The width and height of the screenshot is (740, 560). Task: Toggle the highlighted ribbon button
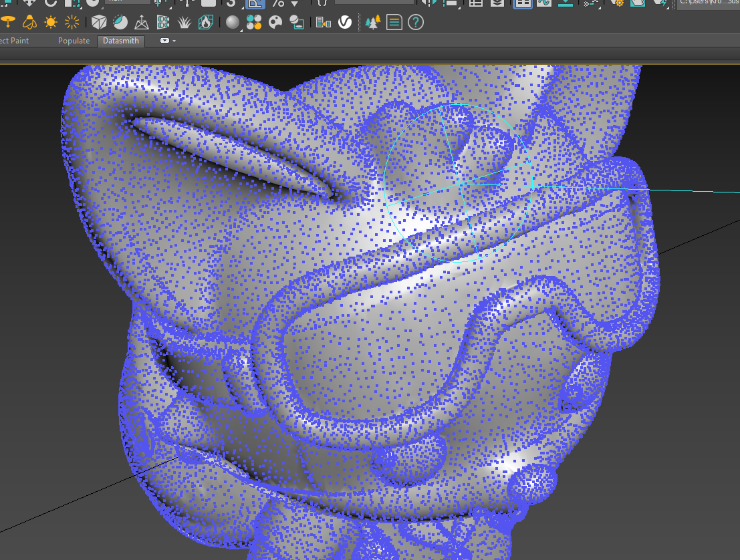(523, 4)
